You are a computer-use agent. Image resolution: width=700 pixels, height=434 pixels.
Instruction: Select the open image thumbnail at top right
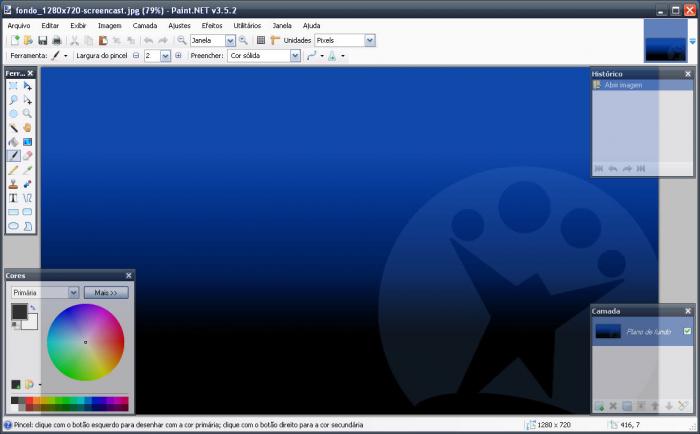coord(665,41)
